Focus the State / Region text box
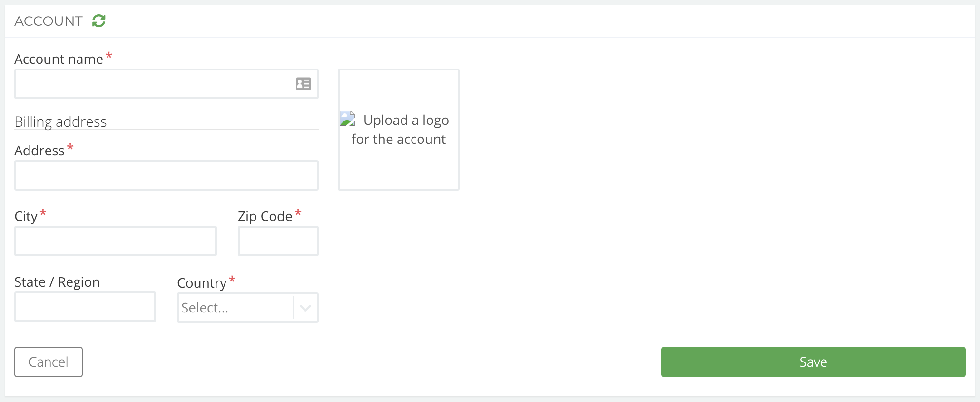The image size is (980, 402). (85, 307)
